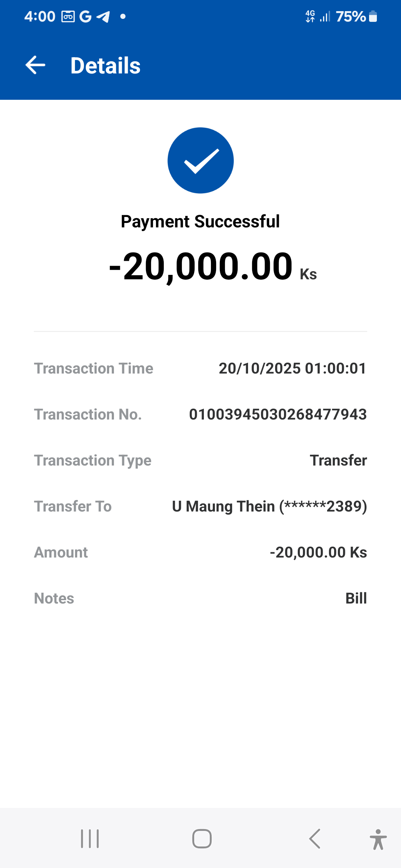Tap the Transfer transaction type value

tap(338, 460)
